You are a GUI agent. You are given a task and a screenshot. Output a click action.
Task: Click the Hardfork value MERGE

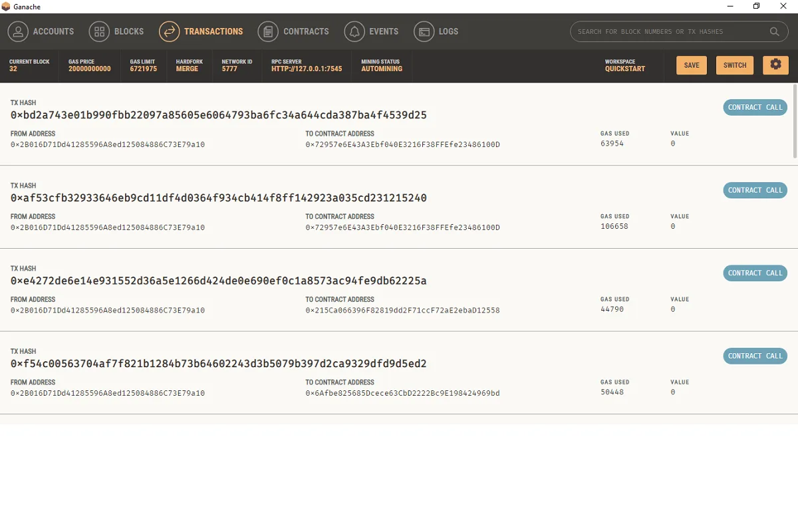point(187,69)
